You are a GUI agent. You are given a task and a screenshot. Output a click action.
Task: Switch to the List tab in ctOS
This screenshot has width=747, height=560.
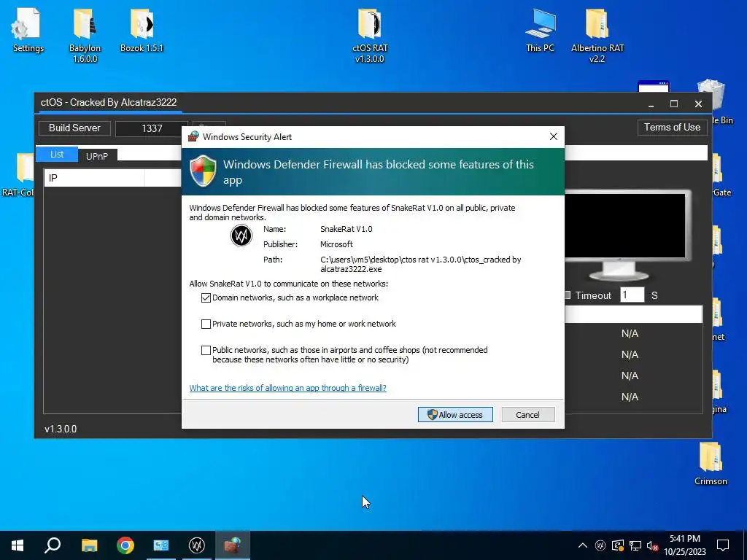57,155
